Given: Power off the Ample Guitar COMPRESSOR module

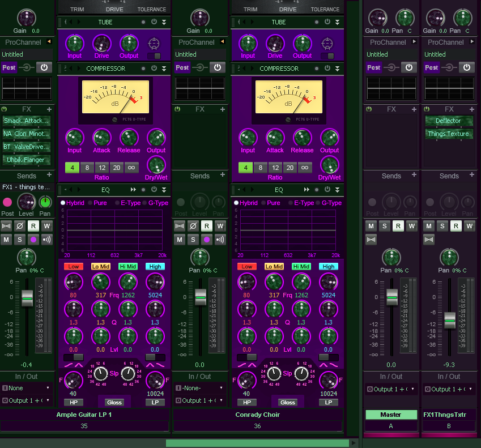Looking at the screenshot, I should click(x=154, y=68).
